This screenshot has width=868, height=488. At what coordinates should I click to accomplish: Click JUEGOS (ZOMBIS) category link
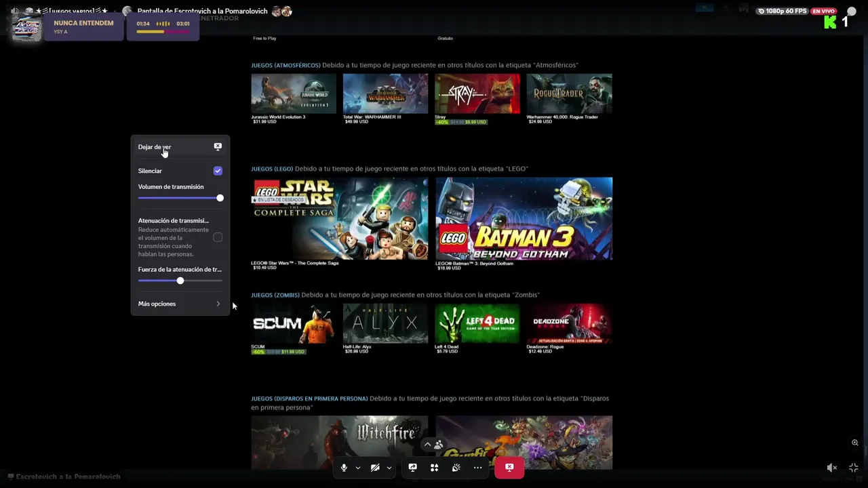[275, 295]
